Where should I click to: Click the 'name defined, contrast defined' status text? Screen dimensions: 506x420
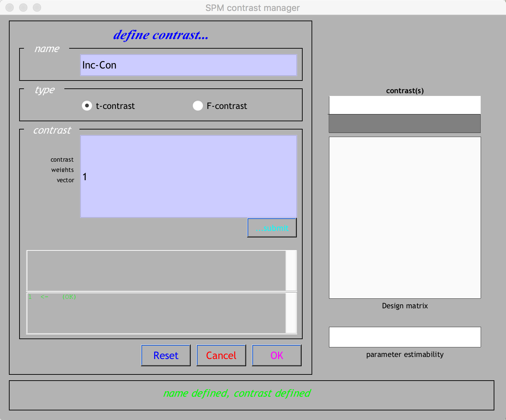[237, 393]
